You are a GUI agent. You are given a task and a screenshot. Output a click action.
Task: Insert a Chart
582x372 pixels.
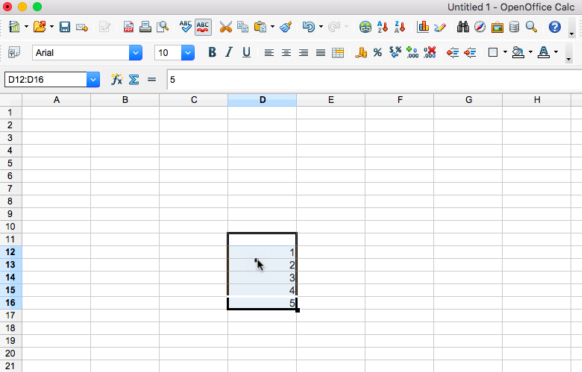pyautogui.click(x=423, y=27)
